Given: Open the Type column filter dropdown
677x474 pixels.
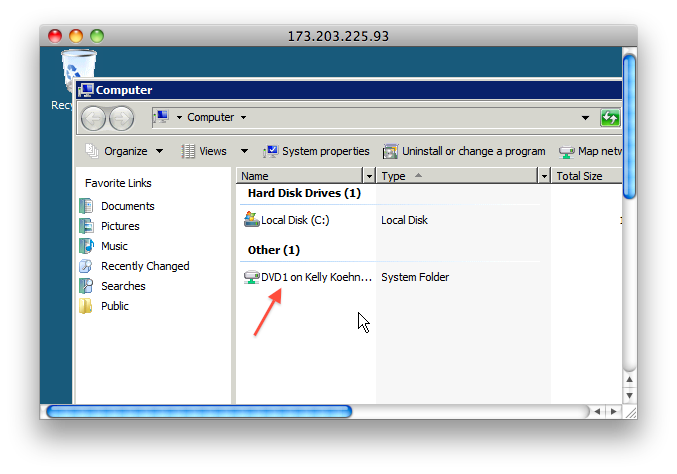Looking at the screenshot, I should coord(544,176).
